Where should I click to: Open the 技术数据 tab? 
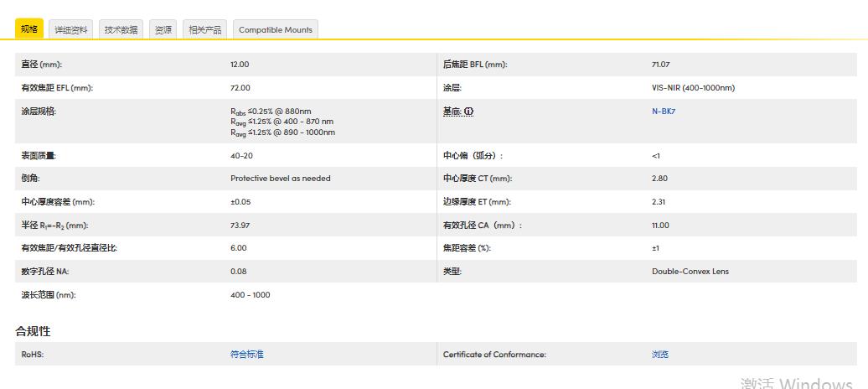pyautogui.click(x=121, y=30)
